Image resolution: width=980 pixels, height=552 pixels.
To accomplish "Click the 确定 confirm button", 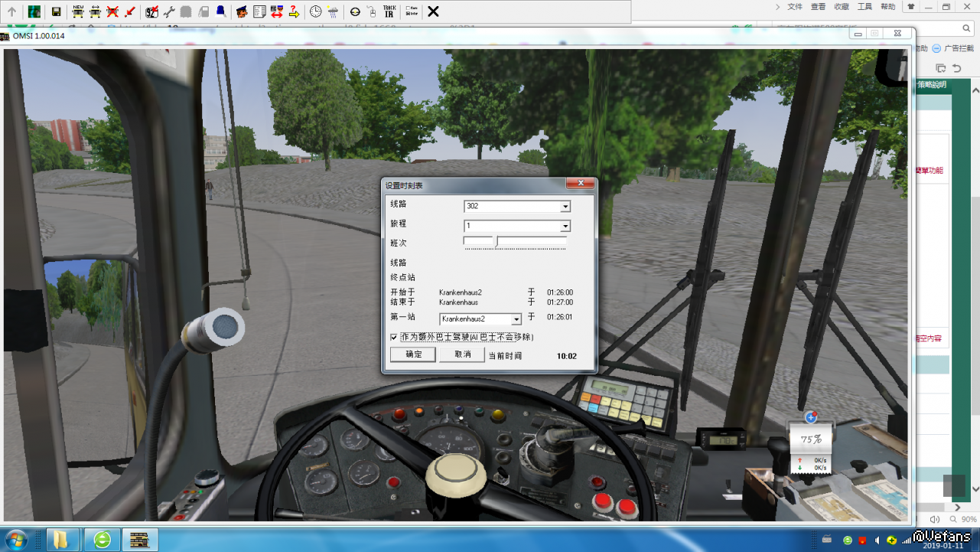I will [x=413, y=354].
